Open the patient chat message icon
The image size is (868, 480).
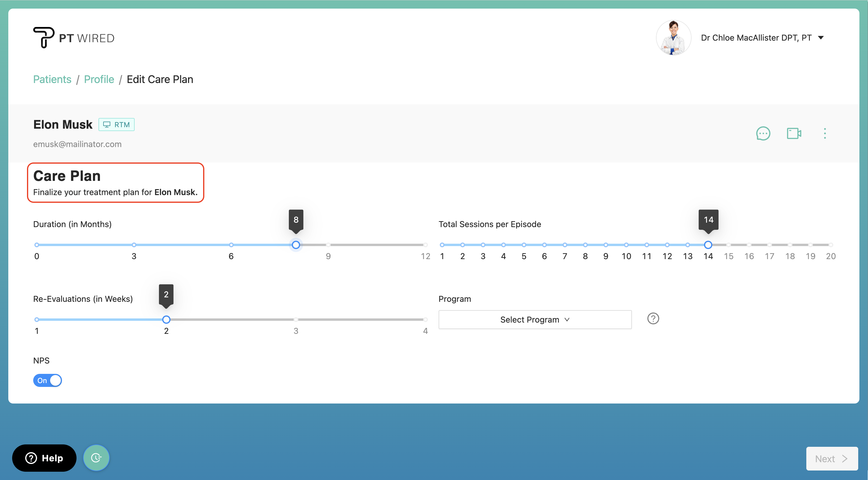tap(763, 133)
